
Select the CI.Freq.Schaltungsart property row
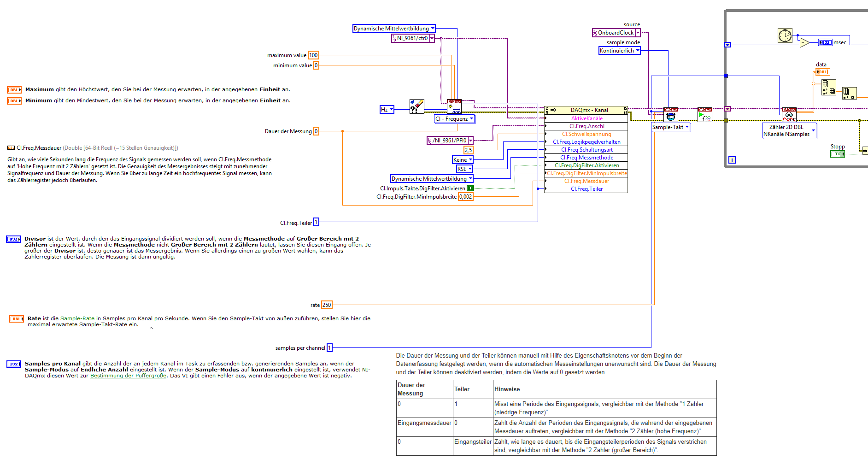tap(586, 150)
